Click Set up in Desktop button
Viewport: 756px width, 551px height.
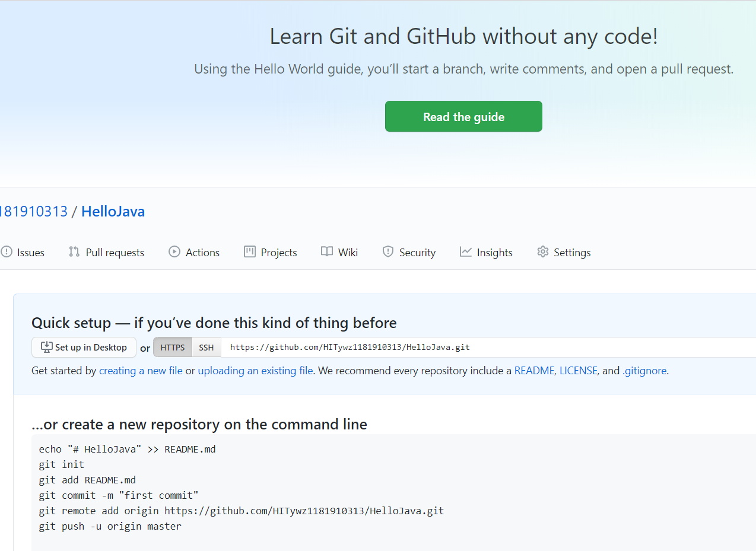(x=84, y=348)
